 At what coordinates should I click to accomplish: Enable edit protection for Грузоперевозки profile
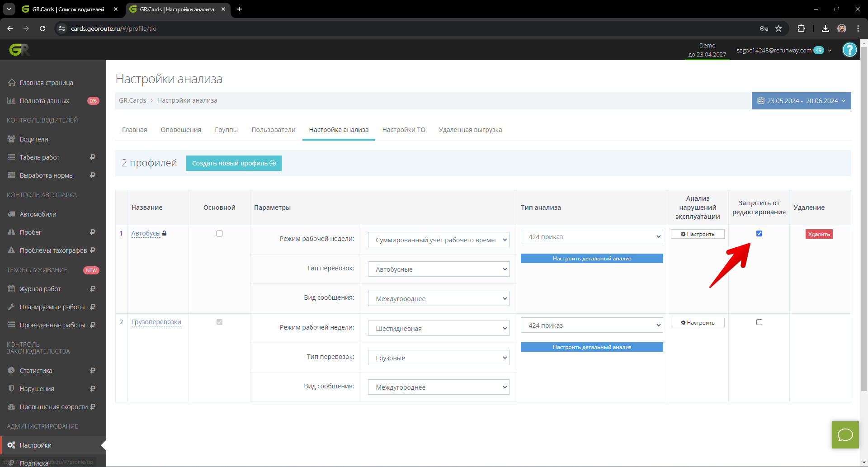tap(759, 322)
